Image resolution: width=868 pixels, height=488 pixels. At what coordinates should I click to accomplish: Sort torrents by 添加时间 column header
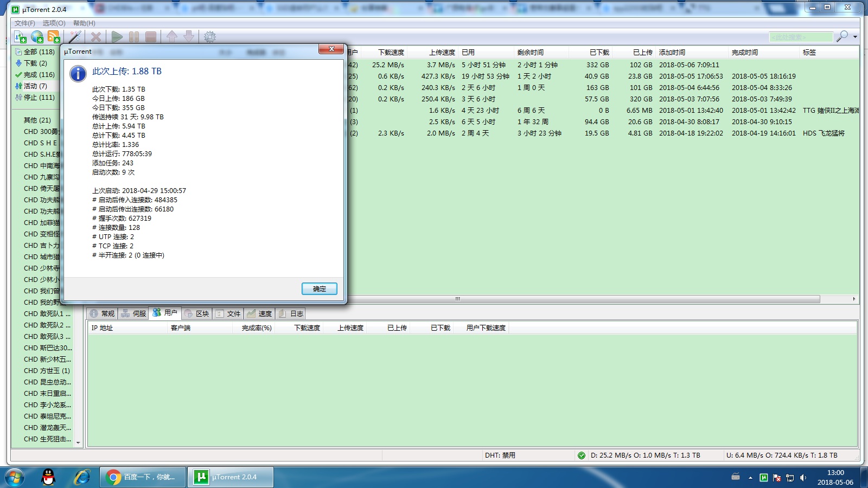click(693, 53)
